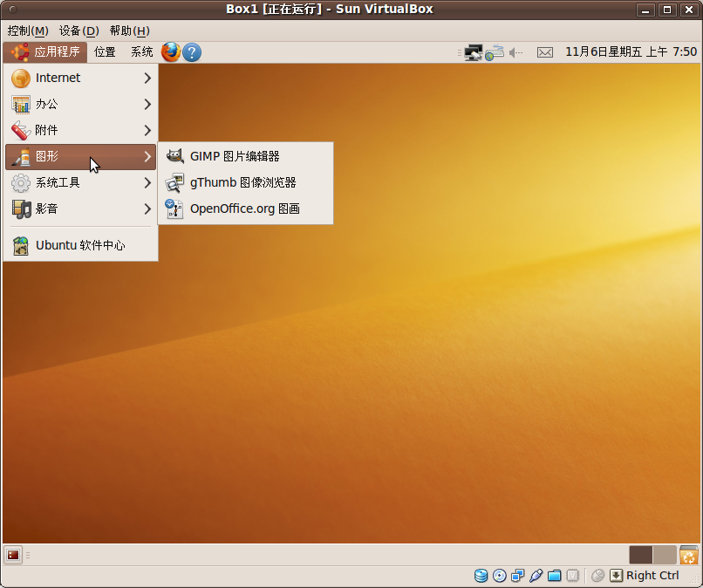
Task: Click the VirtualBox optical disc status icon
Action: [x=500, y=576]
